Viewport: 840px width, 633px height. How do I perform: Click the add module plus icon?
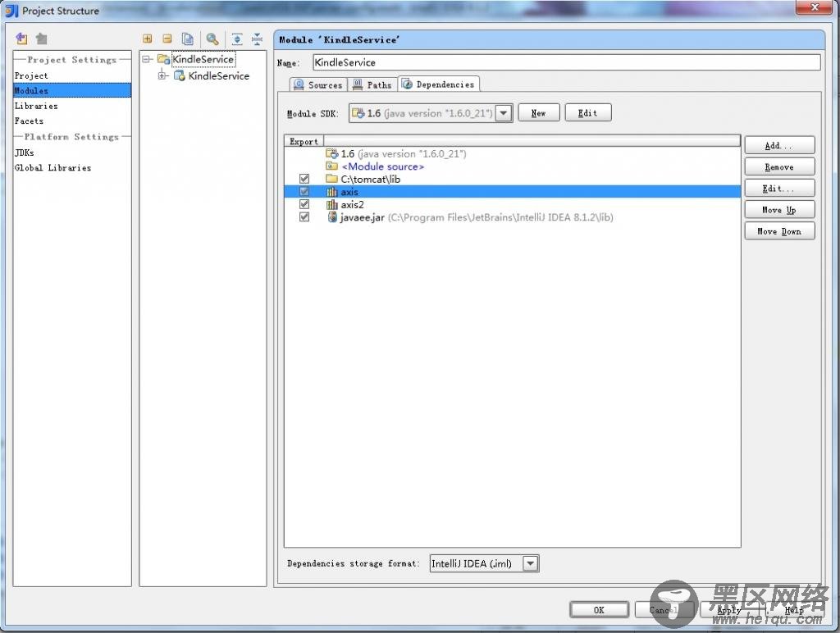click(148, 39)
